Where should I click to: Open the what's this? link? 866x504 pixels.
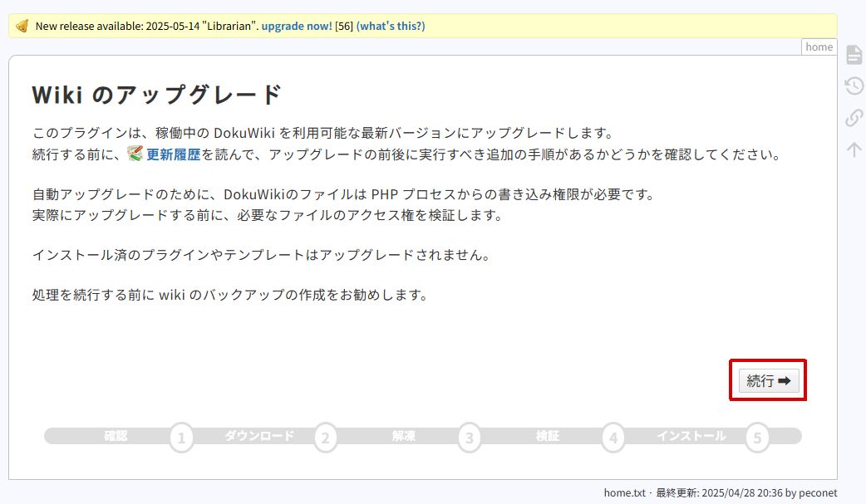(391, 26)
